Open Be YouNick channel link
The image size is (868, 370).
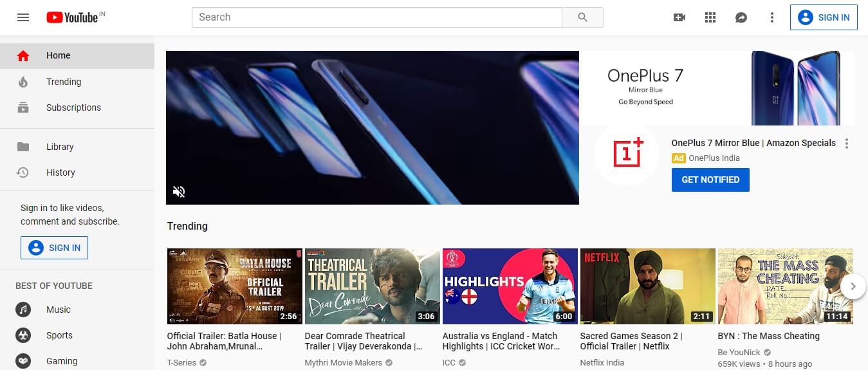pos(739,353)
